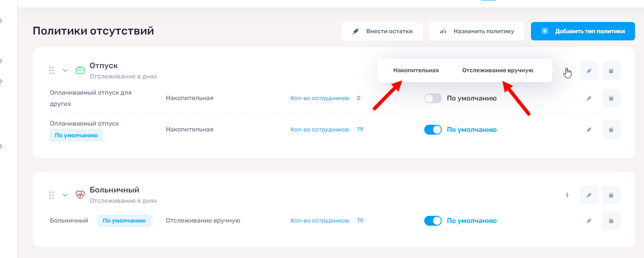This screenshot has height=258, width=644.
Task: Click the Внести остатки button
Action: pos(382,31)
